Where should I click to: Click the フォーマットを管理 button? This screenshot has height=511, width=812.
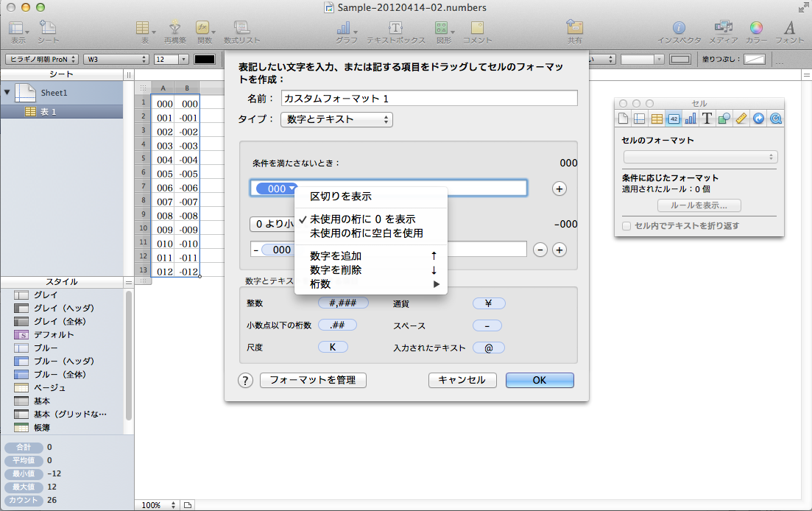313,380
